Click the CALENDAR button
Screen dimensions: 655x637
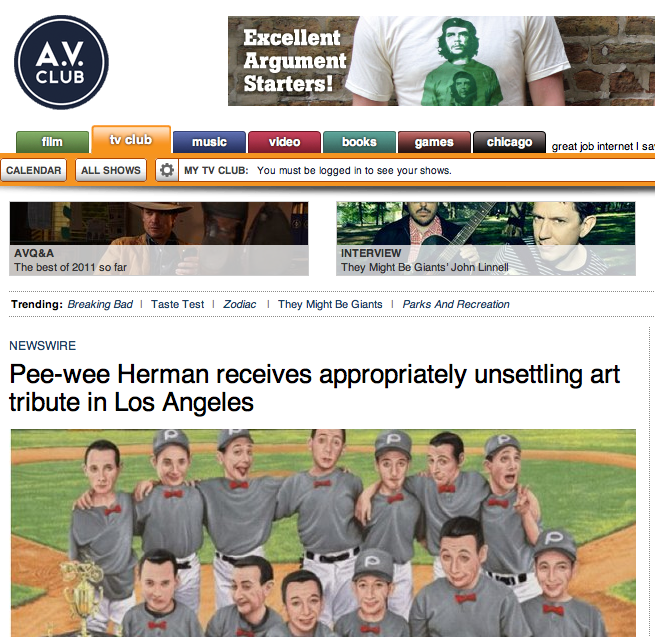[33, 170]
